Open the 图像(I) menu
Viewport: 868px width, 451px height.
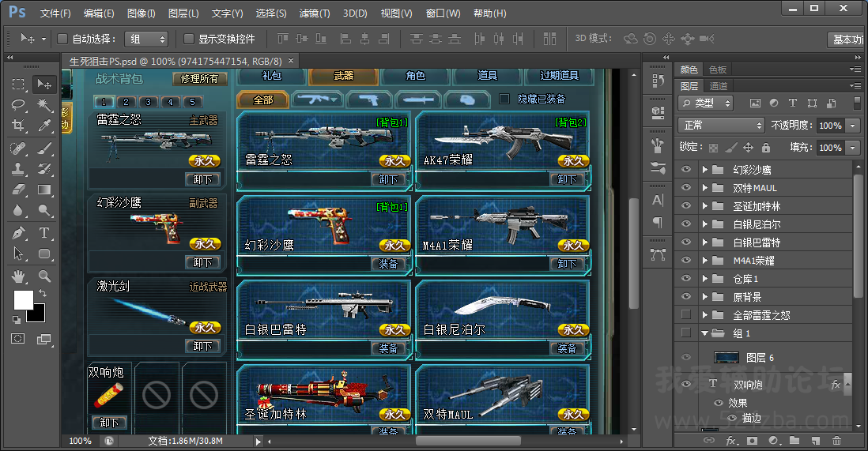142,13
